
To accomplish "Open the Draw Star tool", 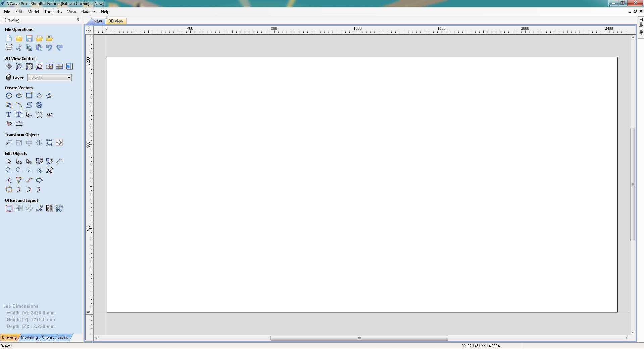I will [x=49, y=96].
